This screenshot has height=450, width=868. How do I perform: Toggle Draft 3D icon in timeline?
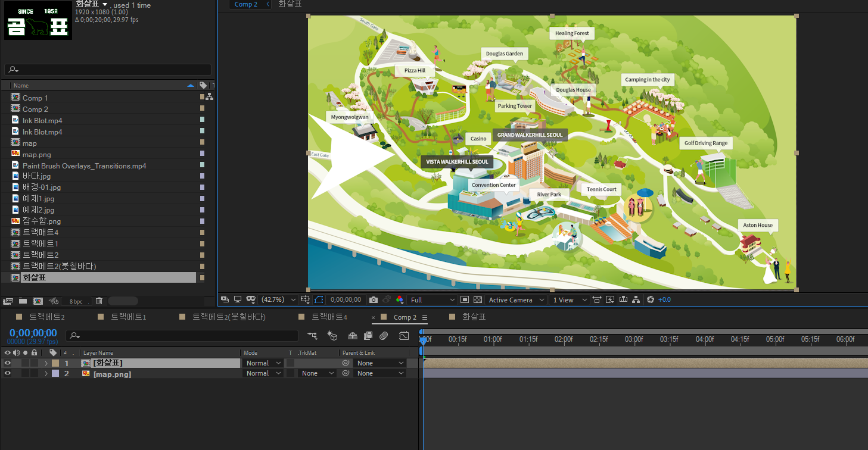click(332, 336)
